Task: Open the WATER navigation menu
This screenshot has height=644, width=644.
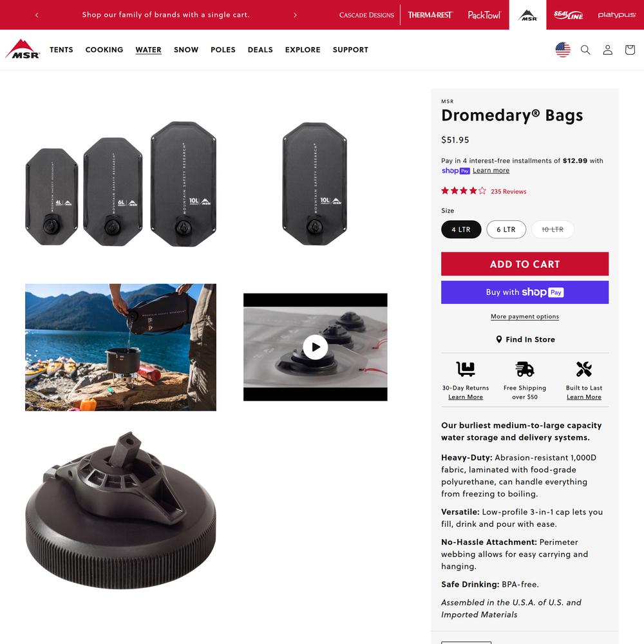Action: point(148,50)
